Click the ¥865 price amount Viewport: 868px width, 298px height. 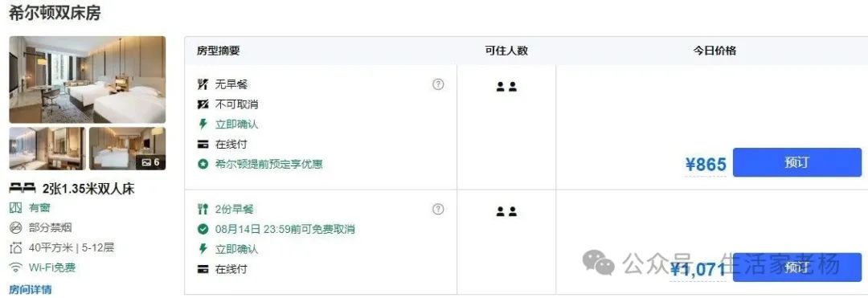click(706, 164)
